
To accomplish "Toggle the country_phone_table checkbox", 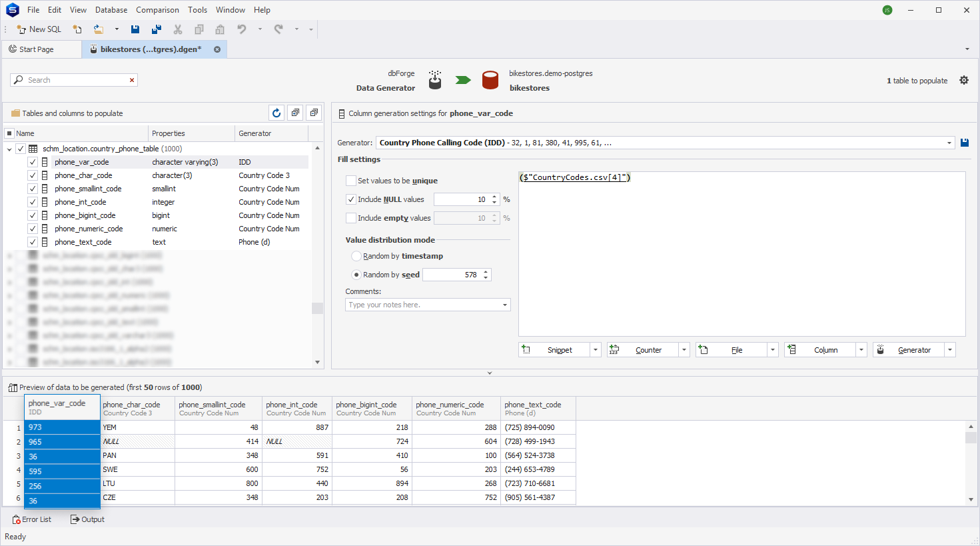I will (x=21, y=149).
